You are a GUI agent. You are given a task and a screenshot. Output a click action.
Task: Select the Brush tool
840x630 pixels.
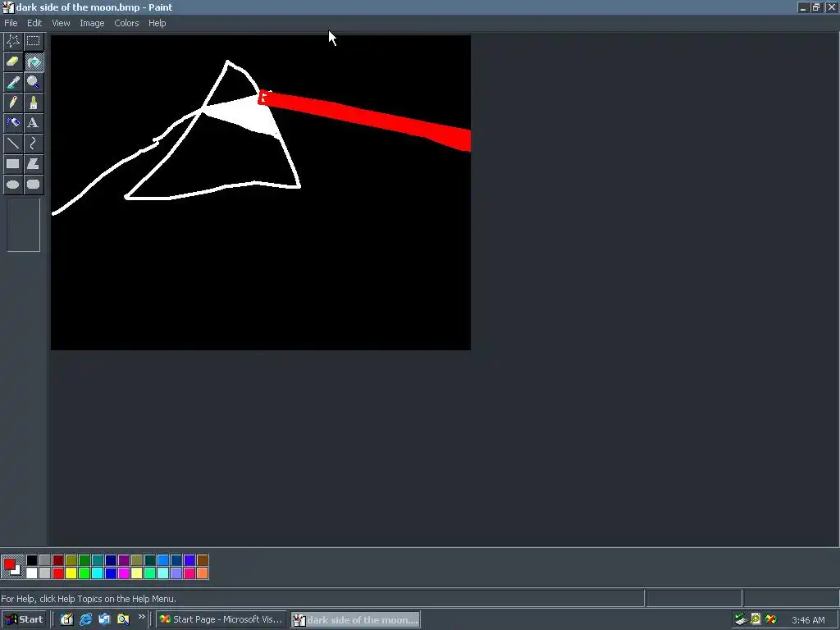pos(33,103)
